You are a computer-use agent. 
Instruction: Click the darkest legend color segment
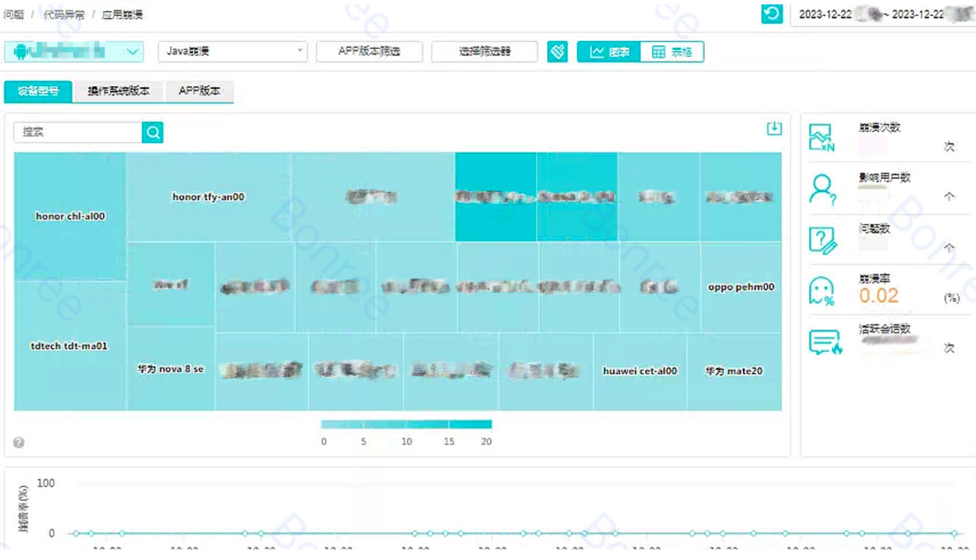point(470,424)
